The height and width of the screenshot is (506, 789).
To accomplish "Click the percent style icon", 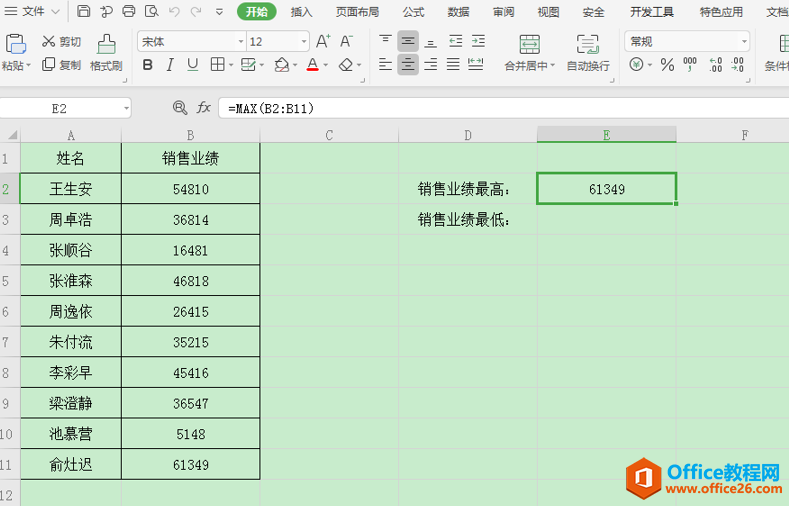I will [665, 65].
